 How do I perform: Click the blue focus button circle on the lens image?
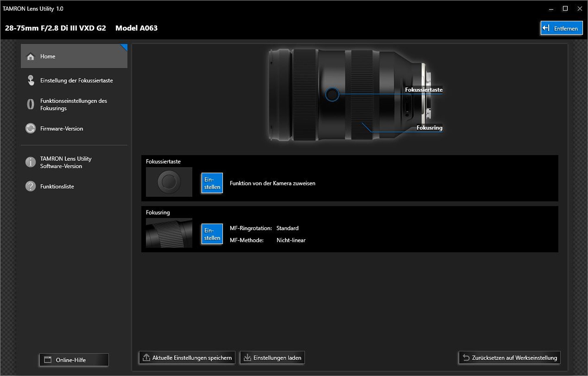pos(332,95)
